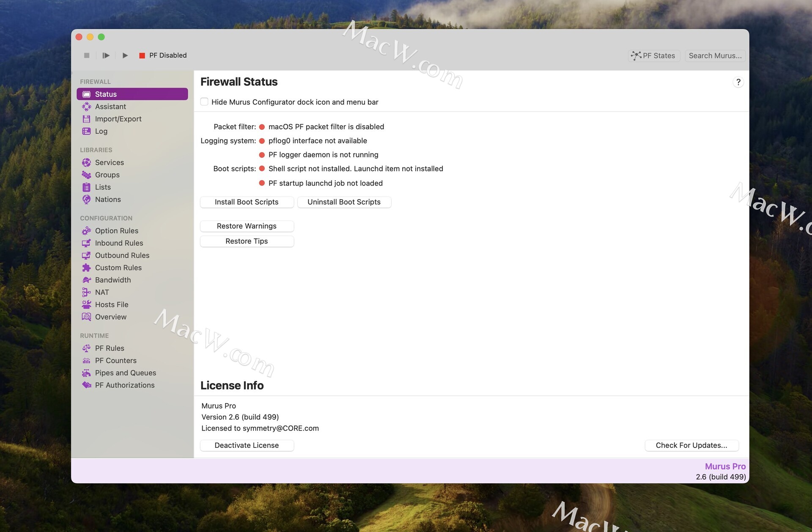The image size is (812, 532).
Task: Click the stop firewall toolbar icon
Action: pyautogui.click(x=87, y=55)
